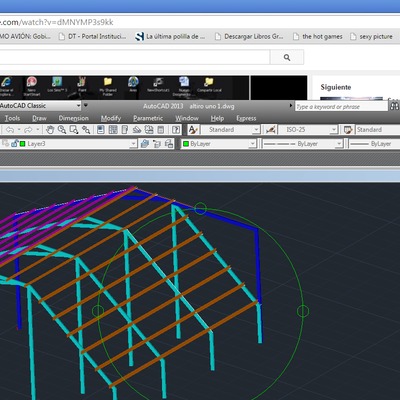
Task: Open the ByLayer lineweight dropdown
Action: pyautogui.click(x=374, y=144)
